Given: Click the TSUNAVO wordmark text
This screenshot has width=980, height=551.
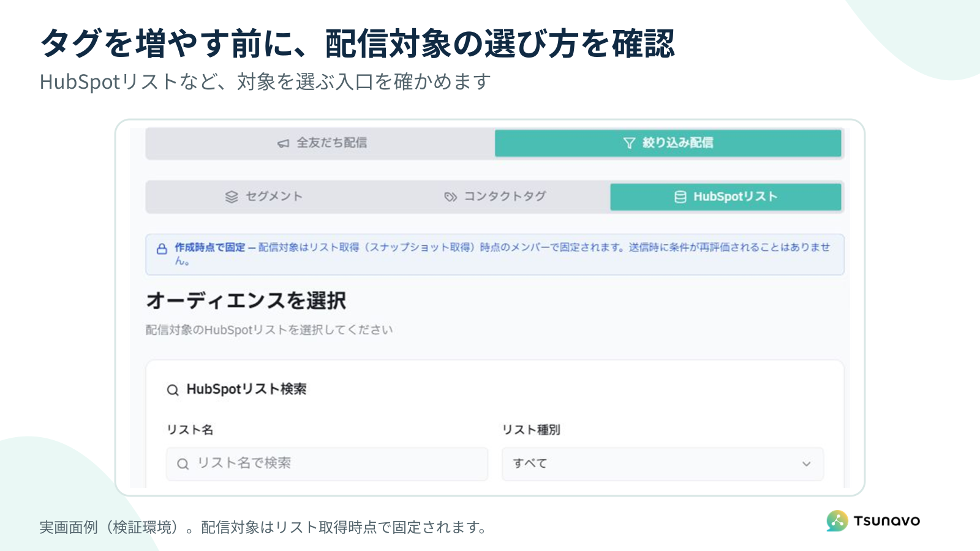Looking at the screenshot, I should [x=887, y=521].
